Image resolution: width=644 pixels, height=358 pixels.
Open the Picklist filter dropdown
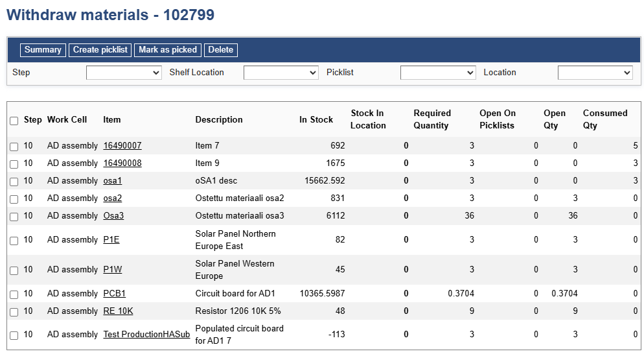(438, 73)
